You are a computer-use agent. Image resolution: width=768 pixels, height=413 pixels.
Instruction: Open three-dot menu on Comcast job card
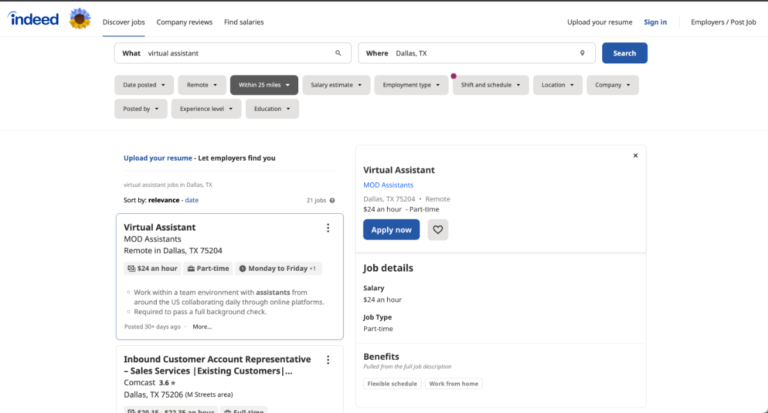point(328,360)
